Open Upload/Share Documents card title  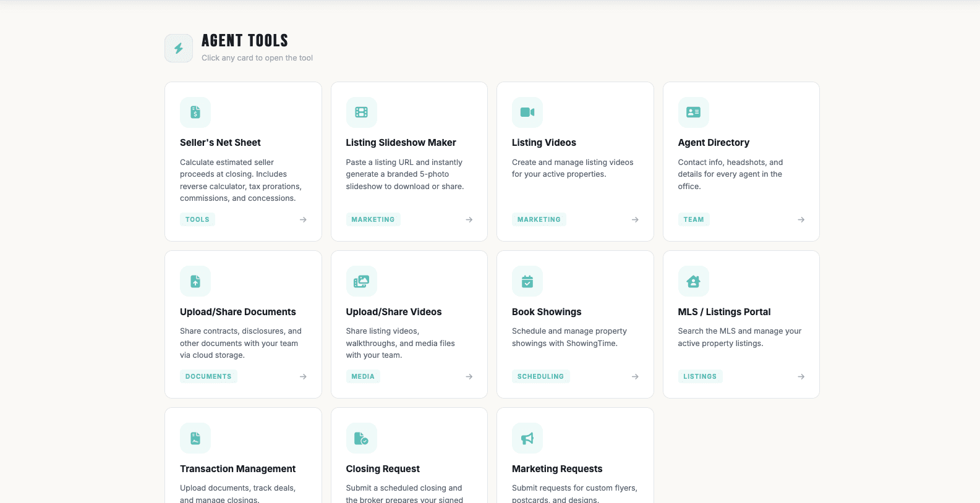(238, 312)
